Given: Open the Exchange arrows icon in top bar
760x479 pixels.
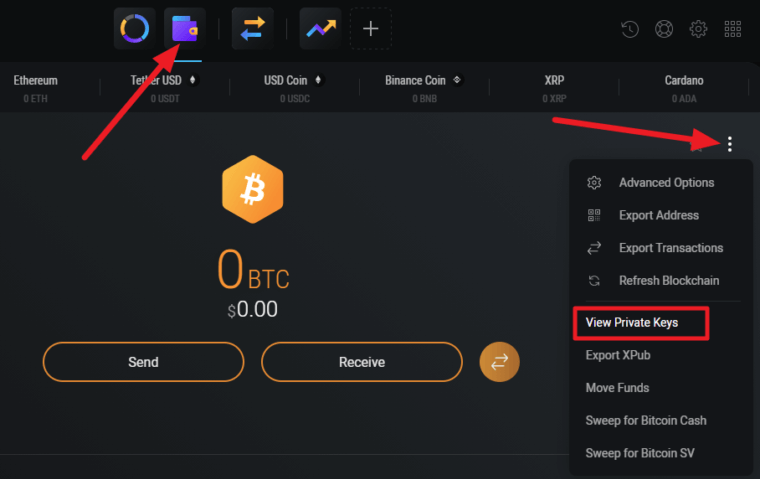Looking at the screenshot, I should 252,28.
